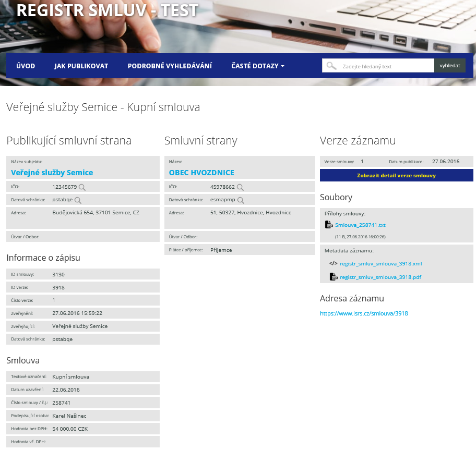
Task: Click Zobrazit detail verze smlouvy button
Action: coord(397,175)
